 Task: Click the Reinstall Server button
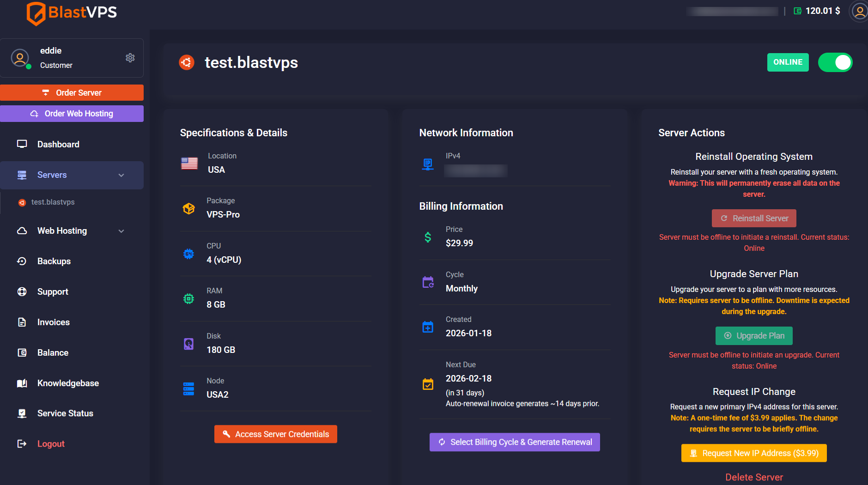pyautogui.click(x=754, y=218)
